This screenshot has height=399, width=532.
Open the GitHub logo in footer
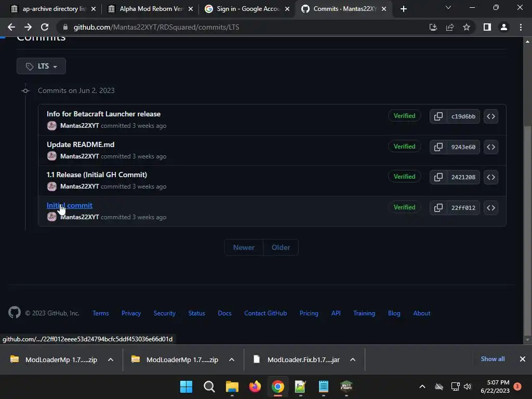(14, 312)
